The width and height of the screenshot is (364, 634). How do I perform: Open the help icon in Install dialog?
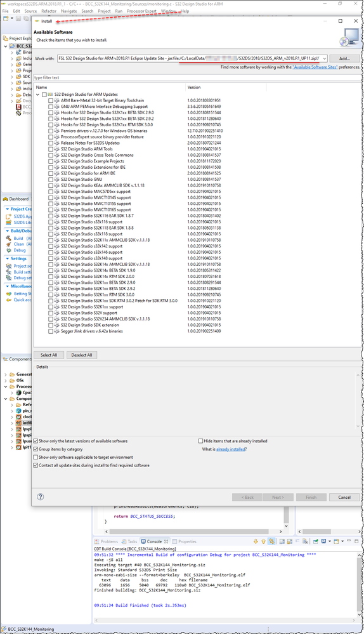click(41, 497)
